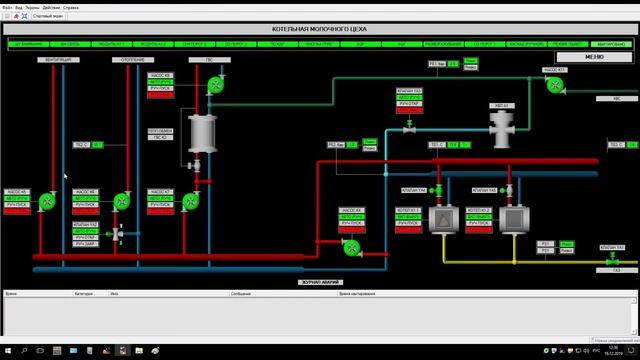Sort alarm log by Время column
This screenshot has width=640, height=360.
38,293
